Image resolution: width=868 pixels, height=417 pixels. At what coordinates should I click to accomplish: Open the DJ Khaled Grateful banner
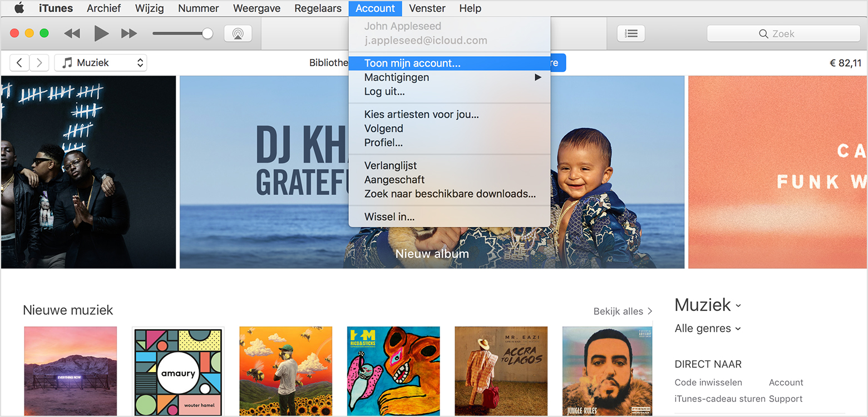pyautogui.click(x=432, y=172)
